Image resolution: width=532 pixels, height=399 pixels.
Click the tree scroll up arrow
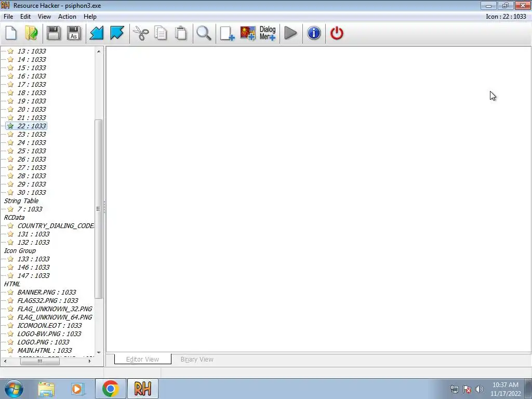coord(99,51)
